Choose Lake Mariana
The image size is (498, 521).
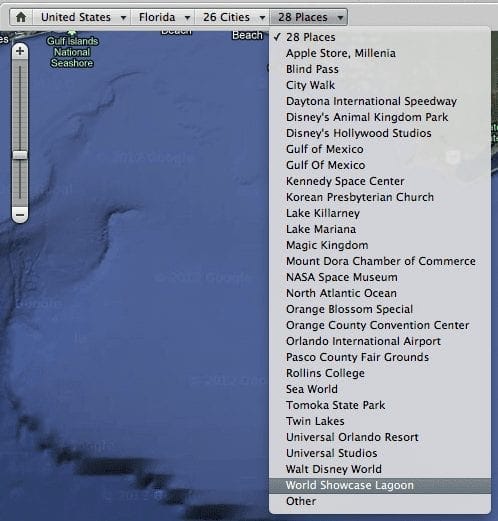click(380, 229)
